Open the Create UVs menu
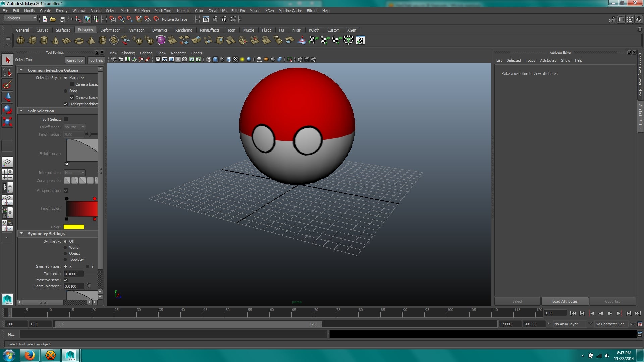 [217, 11]
